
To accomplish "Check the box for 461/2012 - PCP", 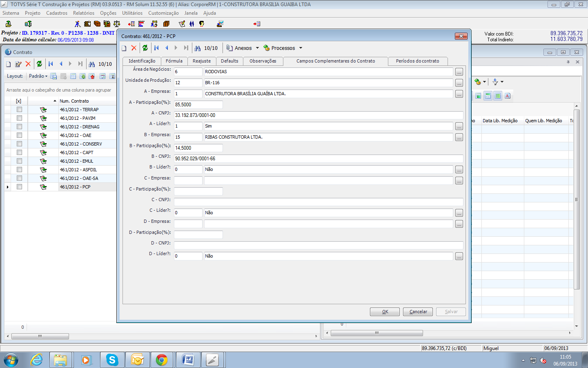I will point(19,187).
